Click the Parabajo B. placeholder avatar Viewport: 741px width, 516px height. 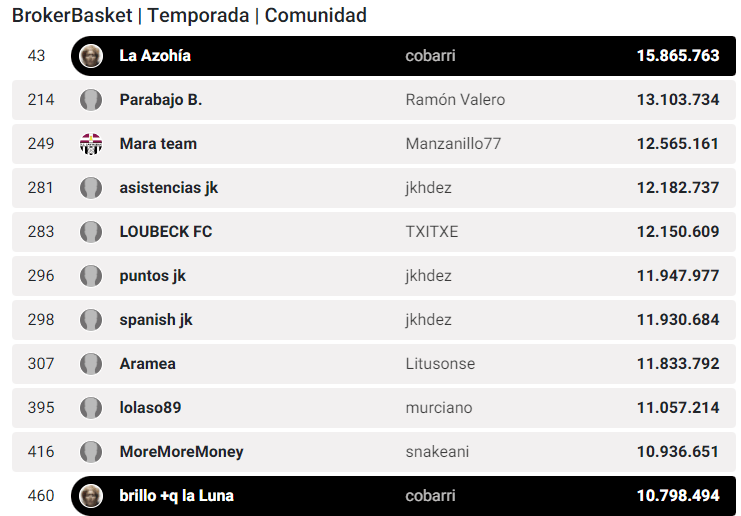(x=91, y=100)
